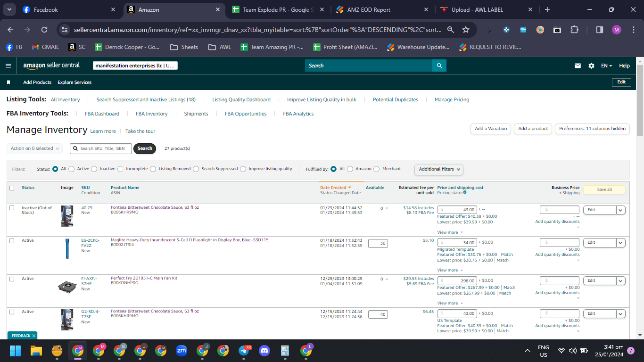Select Fulfilled By Amazon radio option
Viewport: 644px width, 362px height.
coord(350,169)
